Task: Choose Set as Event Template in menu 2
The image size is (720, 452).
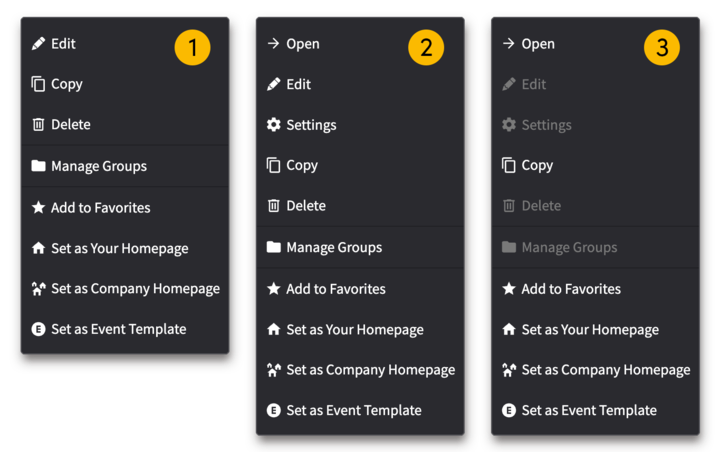Action: click(353, 410)
